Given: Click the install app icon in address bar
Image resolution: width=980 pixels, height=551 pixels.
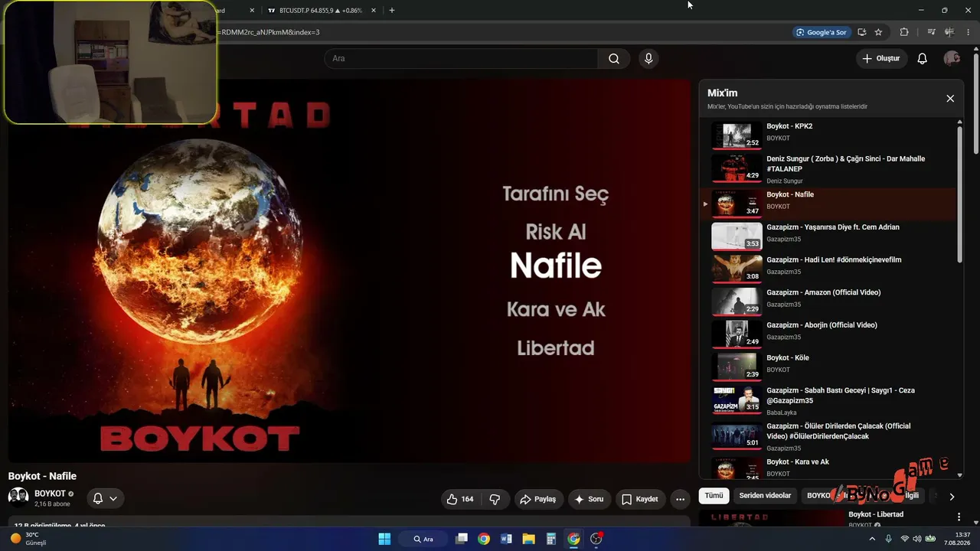Looking at the screenshot, I should coord(861,32).
